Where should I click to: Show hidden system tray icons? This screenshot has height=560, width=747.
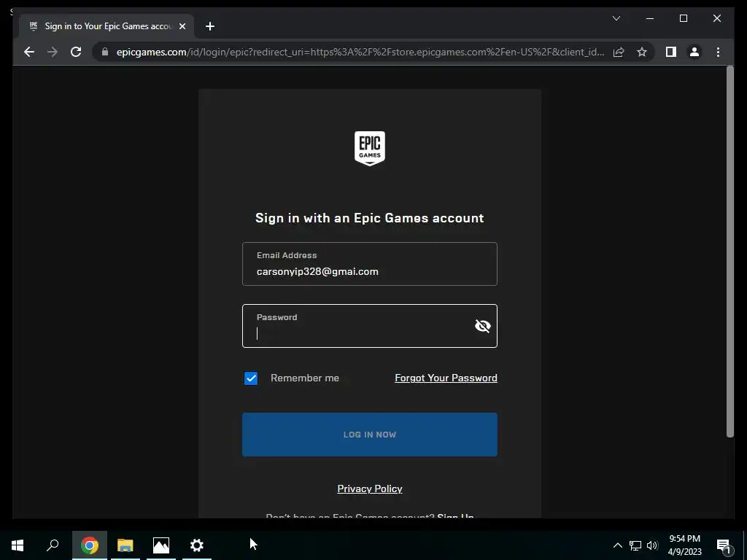tap(617, 545)
